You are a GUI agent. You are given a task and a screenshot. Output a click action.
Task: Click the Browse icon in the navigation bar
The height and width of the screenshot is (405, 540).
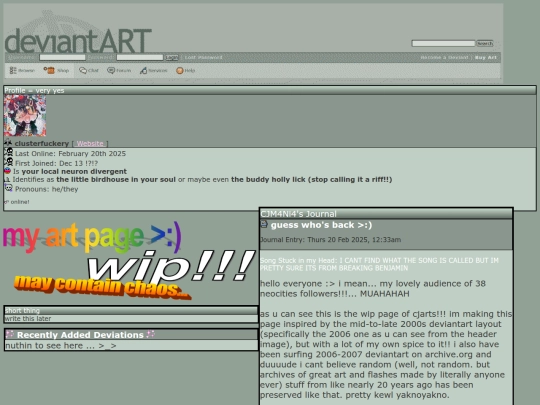[13, 70]
